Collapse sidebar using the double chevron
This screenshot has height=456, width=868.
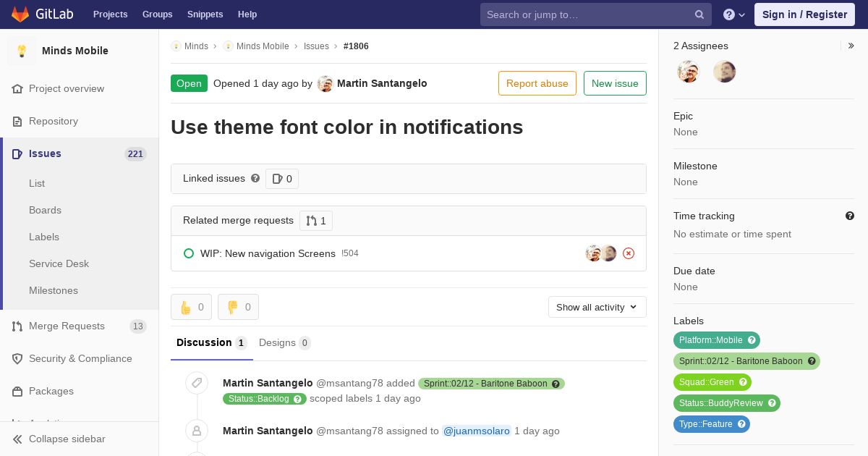[x=17, y=439]
